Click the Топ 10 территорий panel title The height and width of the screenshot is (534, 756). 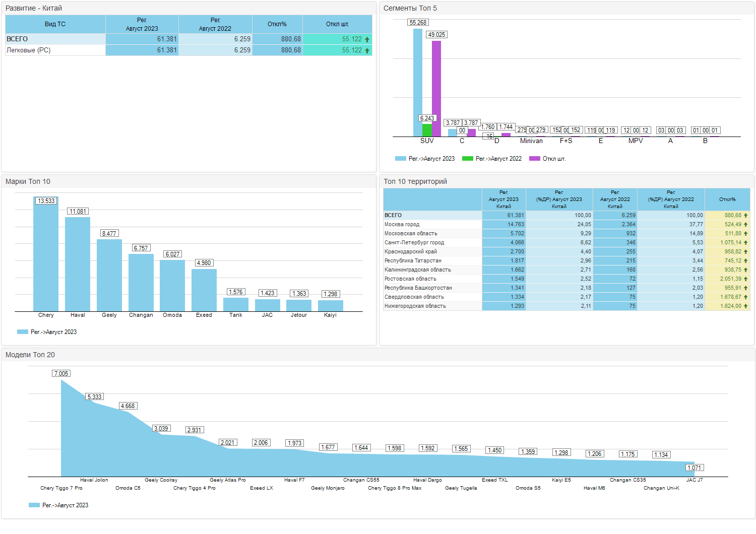[415, 181]
